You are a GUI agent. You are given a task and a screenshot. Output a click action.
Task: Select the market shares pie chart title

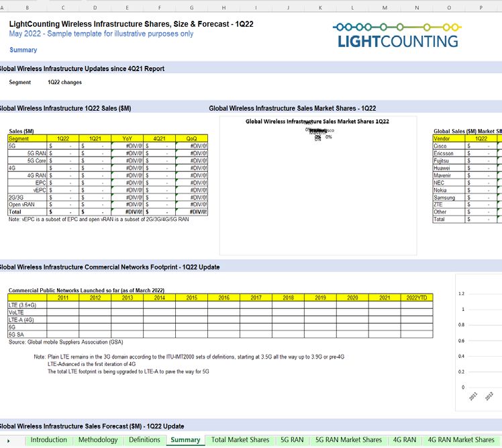coord(317,122)
